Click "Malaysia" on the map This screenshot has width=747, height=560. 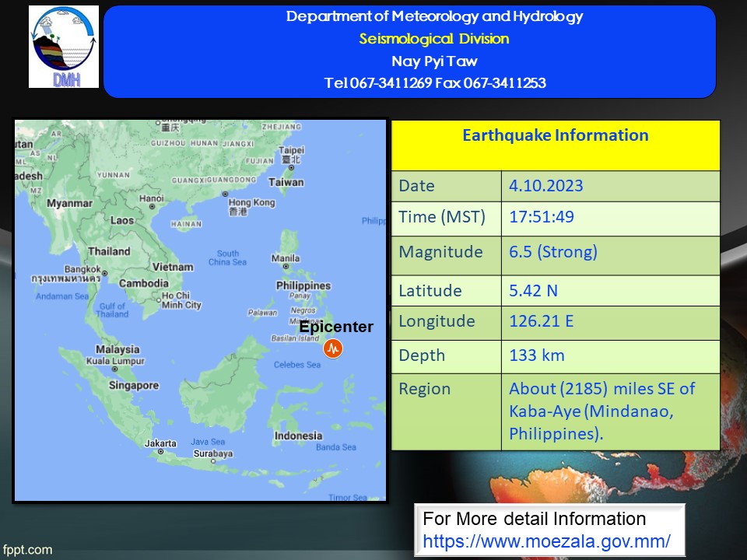coord(117,349)
